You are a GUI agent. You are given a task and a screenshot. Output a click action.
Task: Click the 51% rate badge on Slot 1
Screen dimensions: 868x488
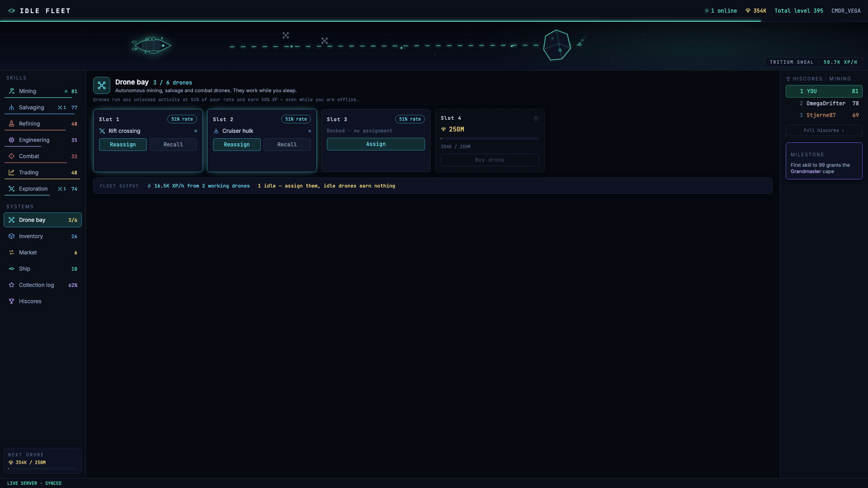click(x=182, y=119)
